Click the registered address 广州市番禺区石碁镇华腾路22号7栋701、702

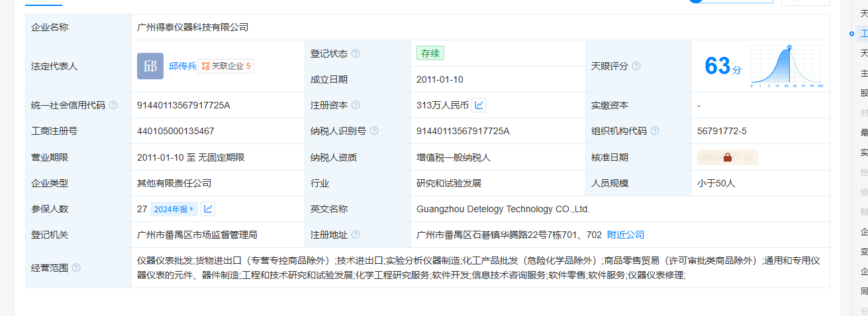[509, 235]
